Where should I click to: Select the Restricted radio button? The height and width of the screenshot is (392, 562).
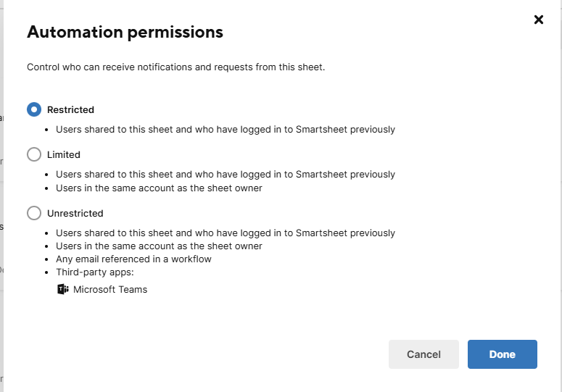(x=34, y=109)
